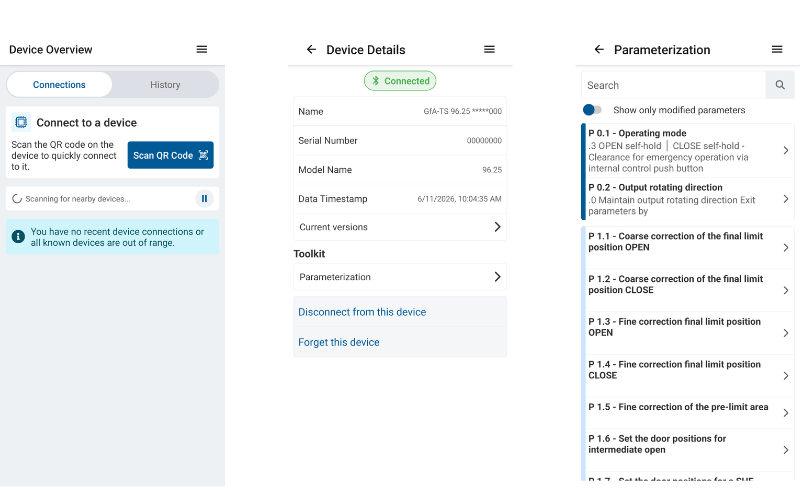Screen dimensions: 800x500
Task: Switch to the History tab
Action: coord(165,85)
